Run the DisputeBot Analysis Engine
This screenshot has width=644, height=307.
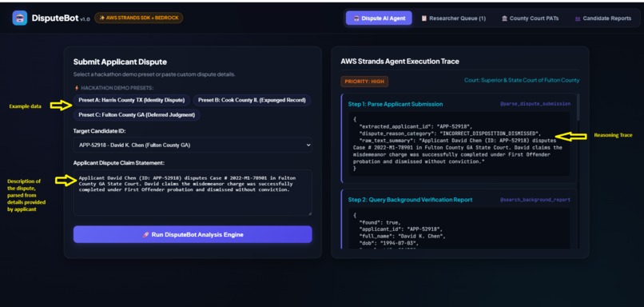pos(193,235)
